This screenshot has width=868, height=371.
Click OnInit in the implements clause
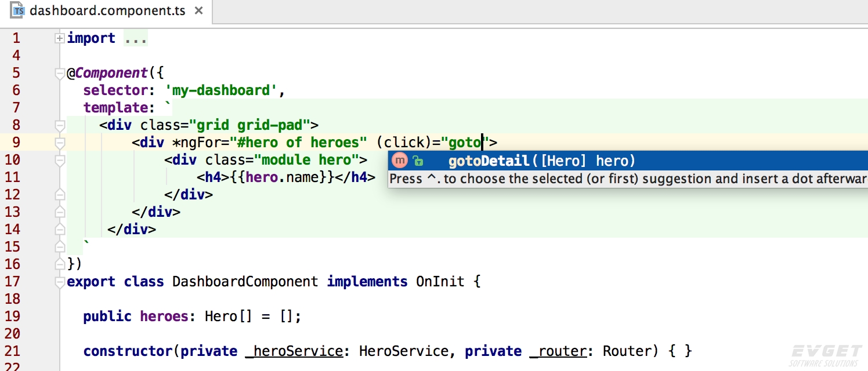[x=440, y=282]
